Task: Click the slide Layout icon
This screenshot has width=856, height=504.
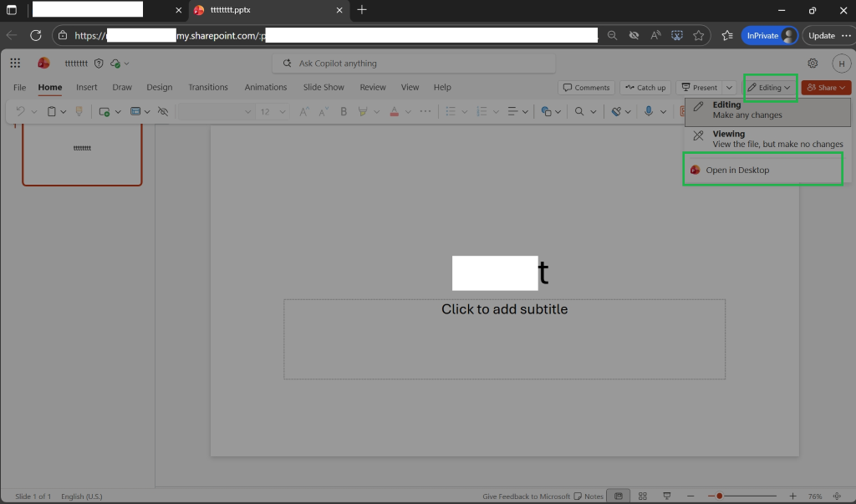Action: tap(135, 111)
